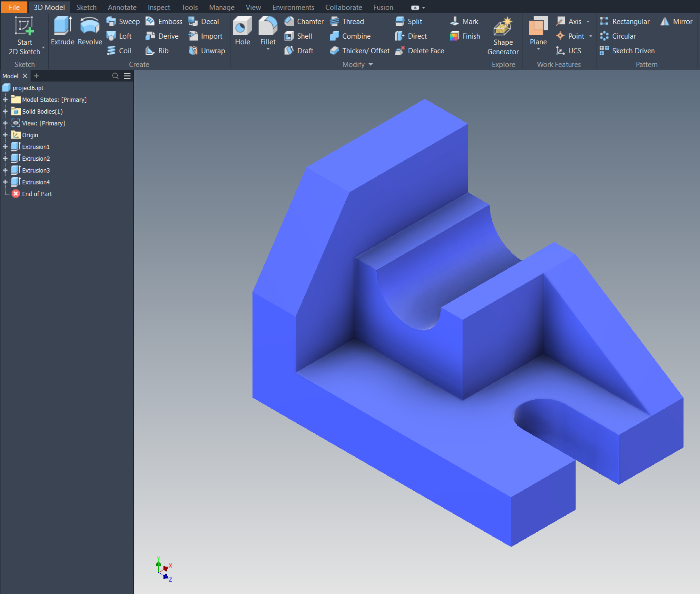
Task: Expand the Solid Bodies(1) folder
Action: coord(5,111)
